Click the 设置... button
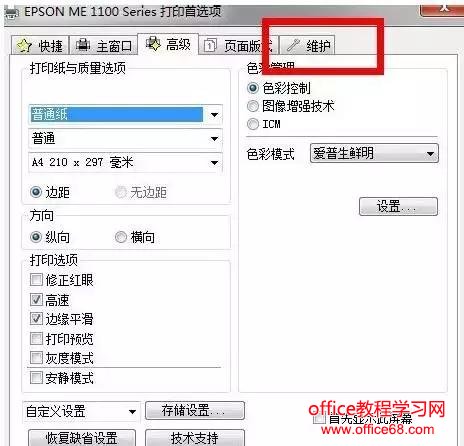The width and height of the screenshot is (464, 446). click(398, 206)
